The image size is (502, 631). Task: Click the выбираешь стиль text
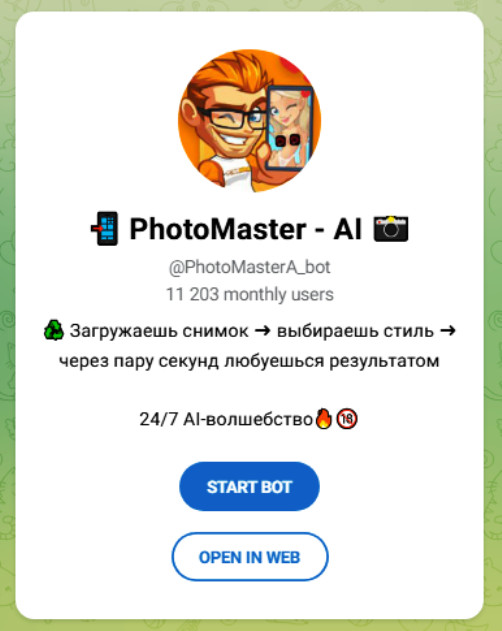(x=355, y=331)
